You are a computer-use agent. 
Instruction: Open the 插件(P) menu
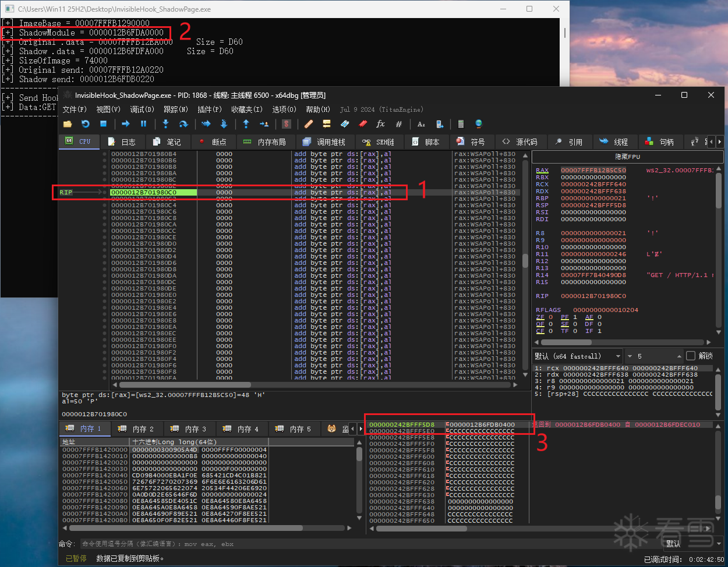210,109
